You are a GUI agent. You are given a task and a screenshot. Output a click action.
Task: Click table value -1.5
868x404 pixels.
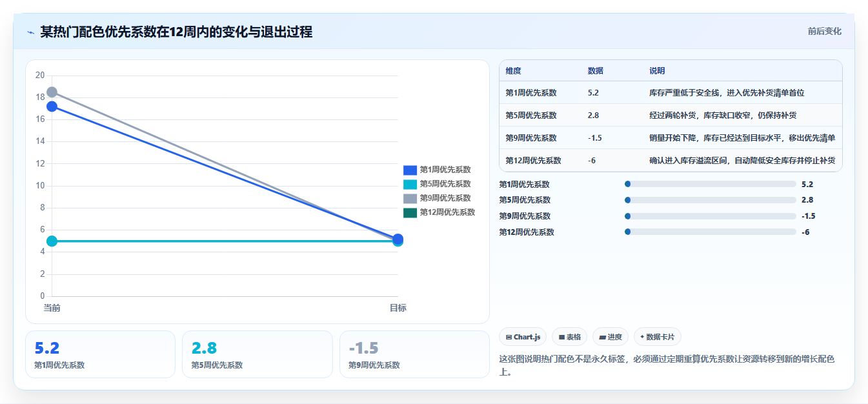pos(595,138)
